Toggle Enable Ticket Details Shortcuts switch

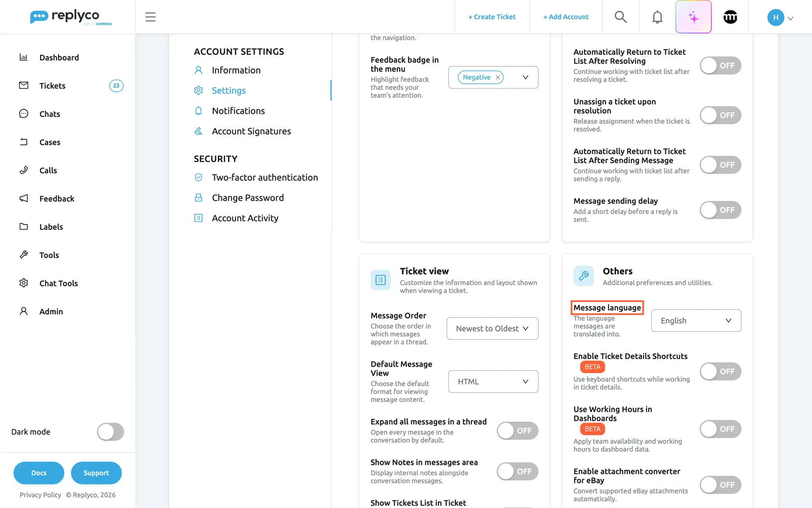click(720, 371)
